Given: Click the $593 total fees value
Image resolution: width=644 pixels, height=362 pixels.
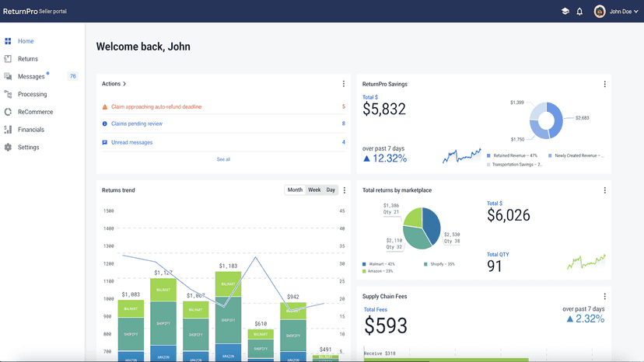Looking at the screenshot, I should point(386,326).
